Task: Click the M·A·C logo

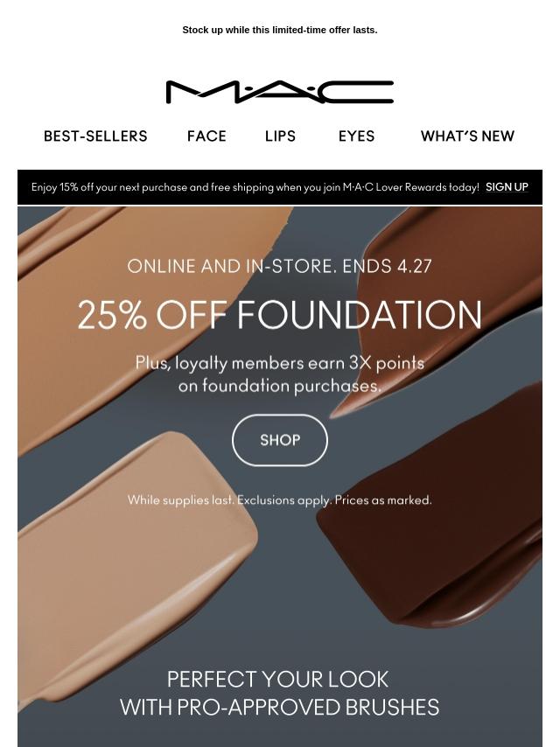Action: 280,92
